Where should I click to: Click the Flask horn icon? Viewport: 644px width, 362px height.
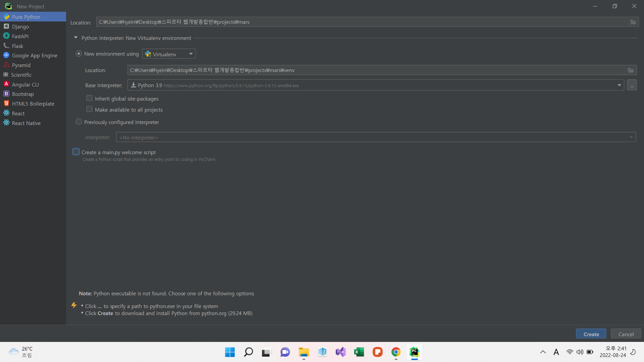[x=6, y=46]
